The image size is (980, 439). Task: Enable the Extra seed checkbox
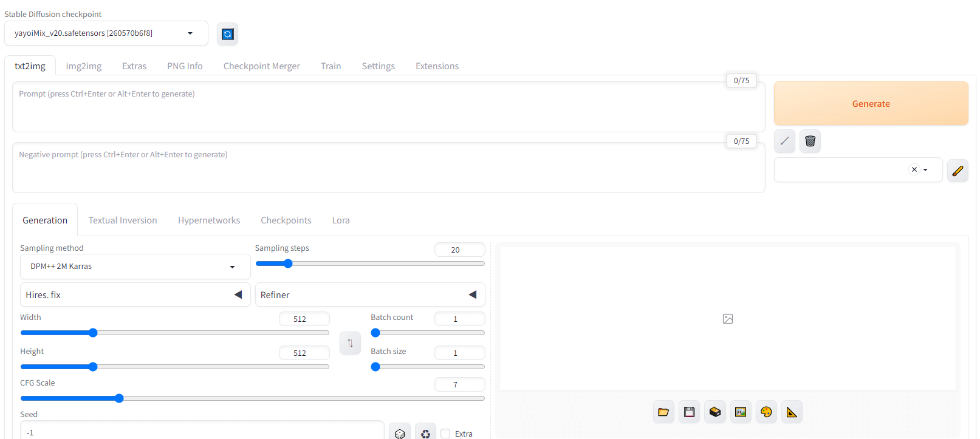445,434
